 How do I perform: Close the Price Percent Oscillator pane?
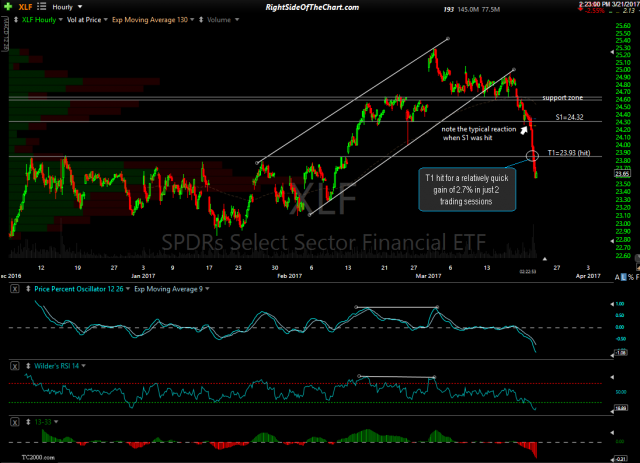(x=15, y=289)
